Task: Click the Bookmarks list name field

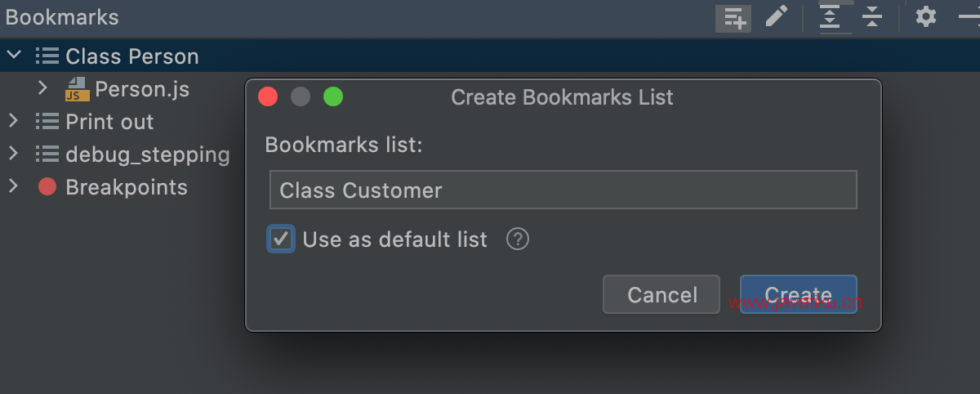Action: [x=563, y=190]
